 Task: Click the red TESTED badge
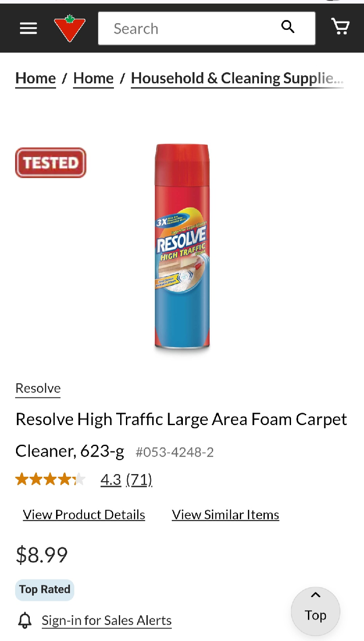[51, 163]
